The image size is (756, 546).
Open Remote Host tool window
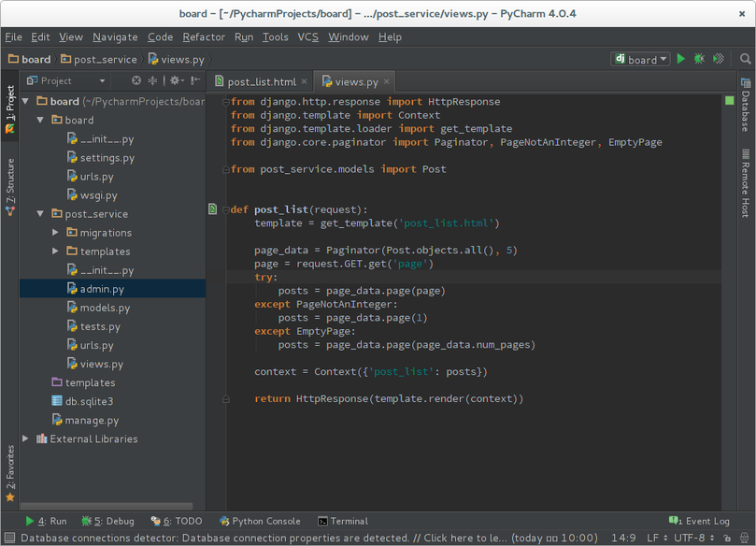click(x=746, y=183)
